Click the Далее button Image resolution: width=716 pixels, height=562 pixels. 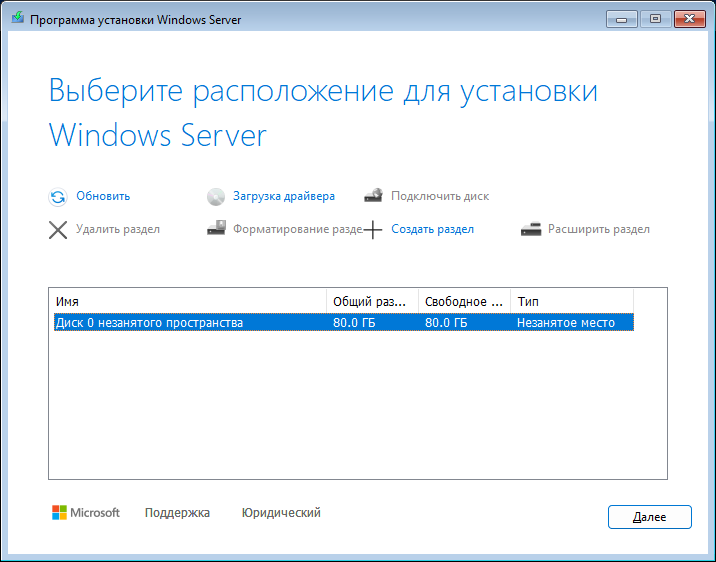[650, 517]
